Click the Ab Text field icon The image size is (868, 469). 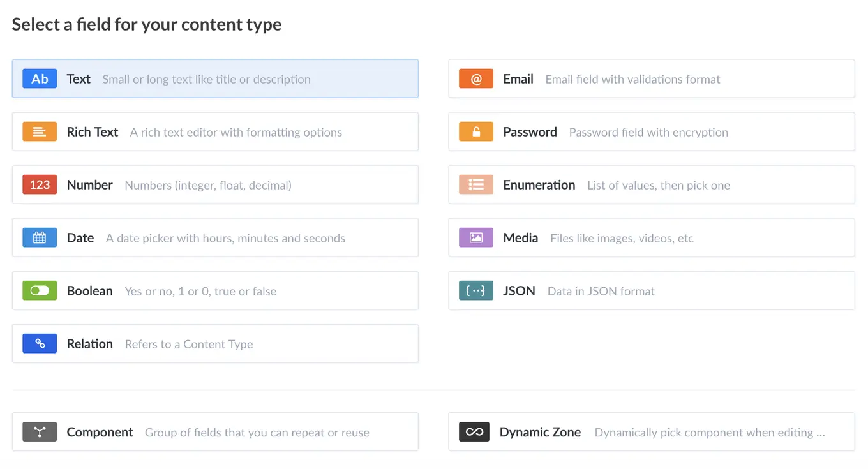tap(40, 78)
